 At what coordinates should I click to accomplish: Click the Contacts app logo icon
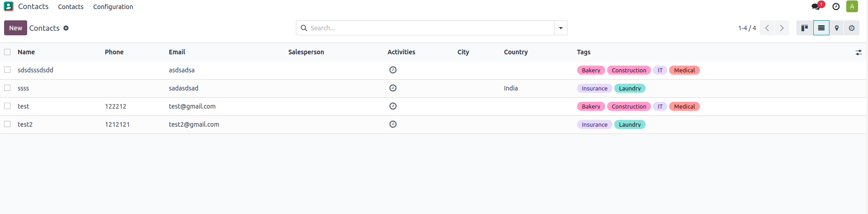point(9,6)
